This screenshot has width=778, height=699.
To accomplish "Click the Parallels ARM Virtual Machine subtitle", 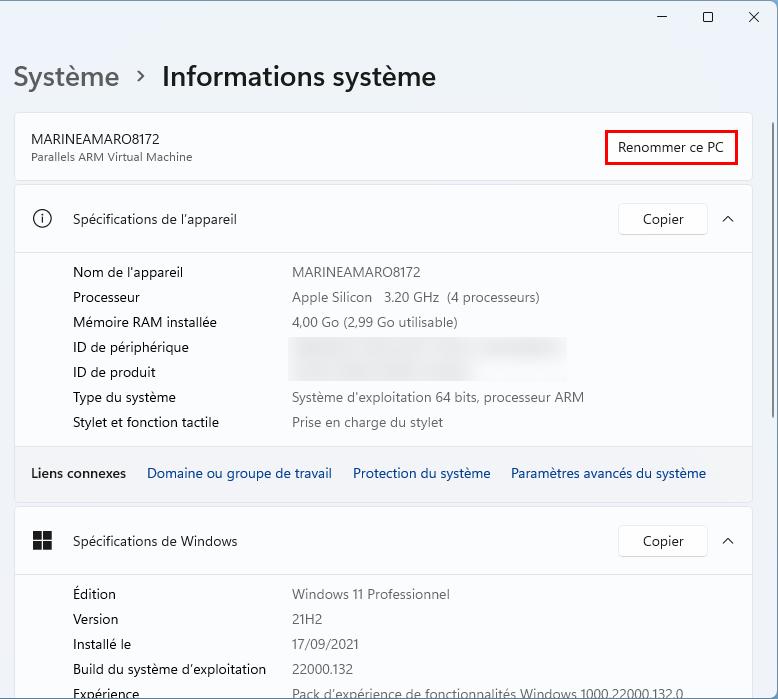I will point(112,157).
